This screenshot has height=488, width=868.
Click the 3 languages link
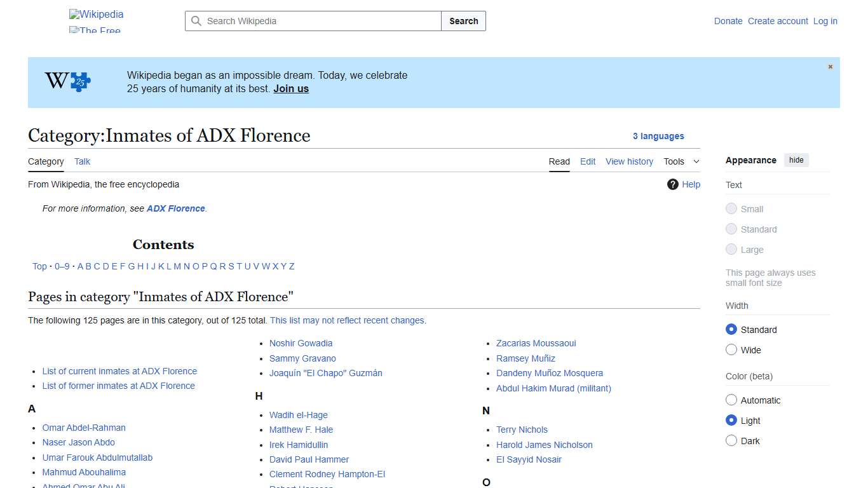tap(658, 136)
